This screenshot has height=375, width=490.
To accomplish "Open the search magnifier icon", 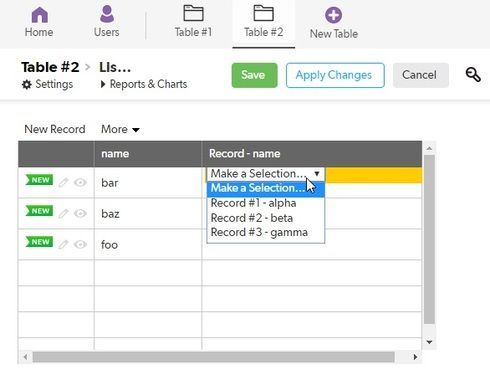I will (x=473, y=75).
